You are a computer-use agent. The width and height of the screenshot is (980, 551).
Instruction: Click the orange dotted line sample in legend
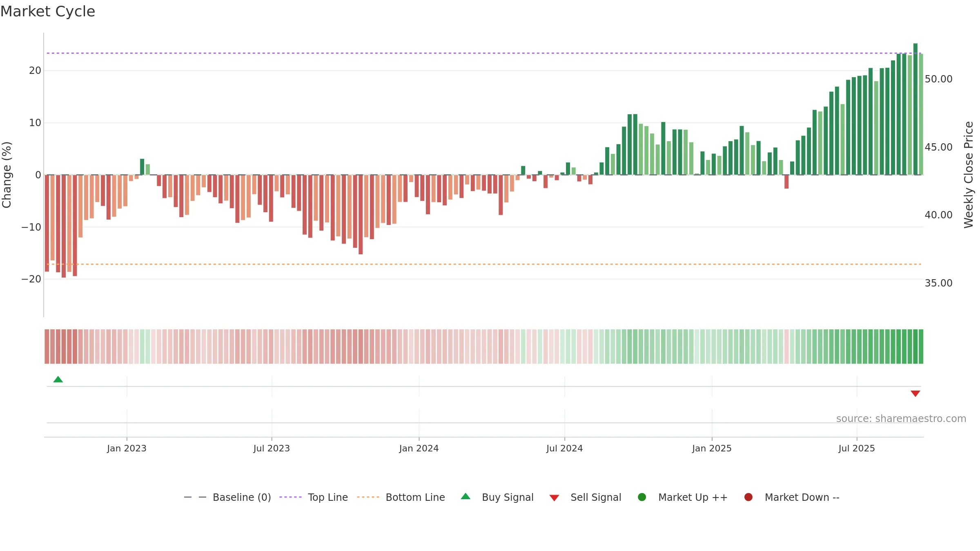click(x=368, y=497)
